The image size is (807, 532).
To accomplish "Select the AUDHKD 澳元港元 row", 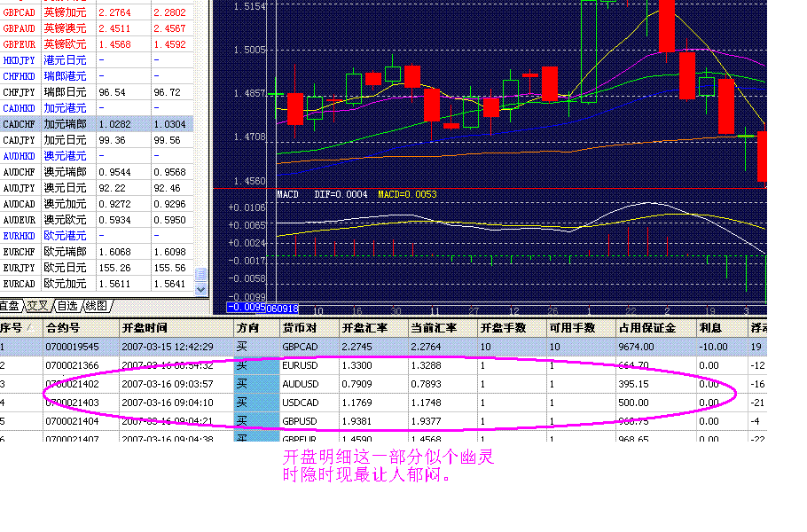I will coord(97,156).
